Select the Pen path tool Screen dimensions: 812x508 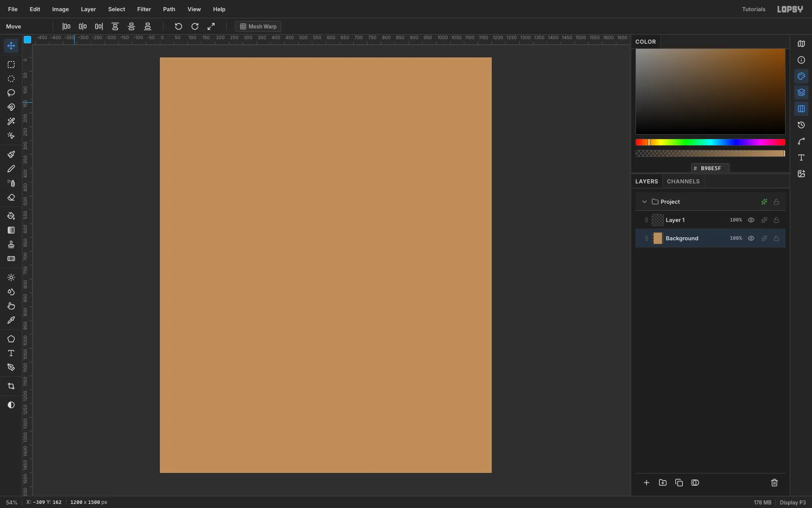11,367
